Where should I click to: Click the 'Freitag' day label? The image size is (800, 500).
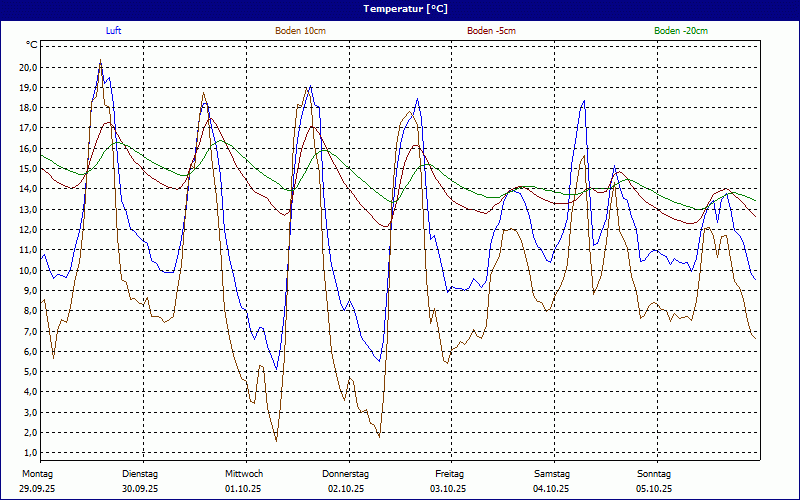(x=449, y=474)
